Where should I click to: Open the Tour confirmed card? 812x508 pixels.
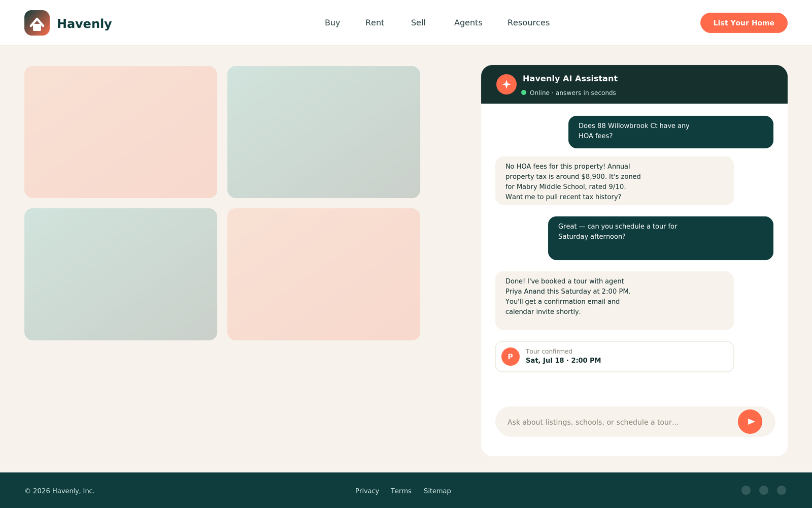614,357
